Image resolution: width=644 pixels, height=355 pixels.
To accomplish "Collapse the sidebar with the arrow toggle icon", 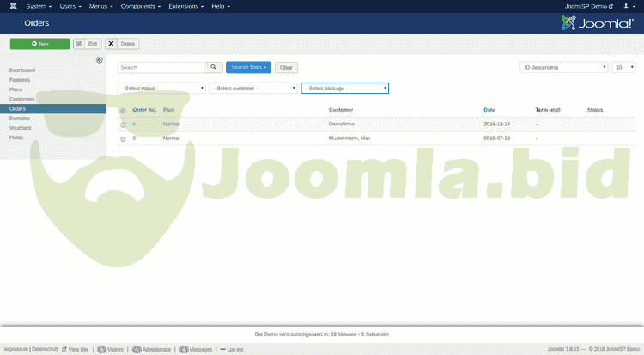I will click(x=100, y=60).
